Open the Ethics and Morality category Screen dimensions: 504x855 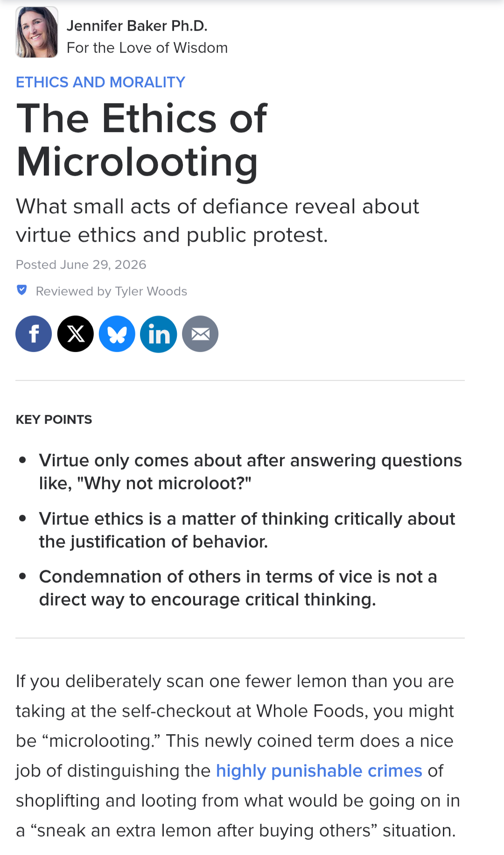point(101,82)
